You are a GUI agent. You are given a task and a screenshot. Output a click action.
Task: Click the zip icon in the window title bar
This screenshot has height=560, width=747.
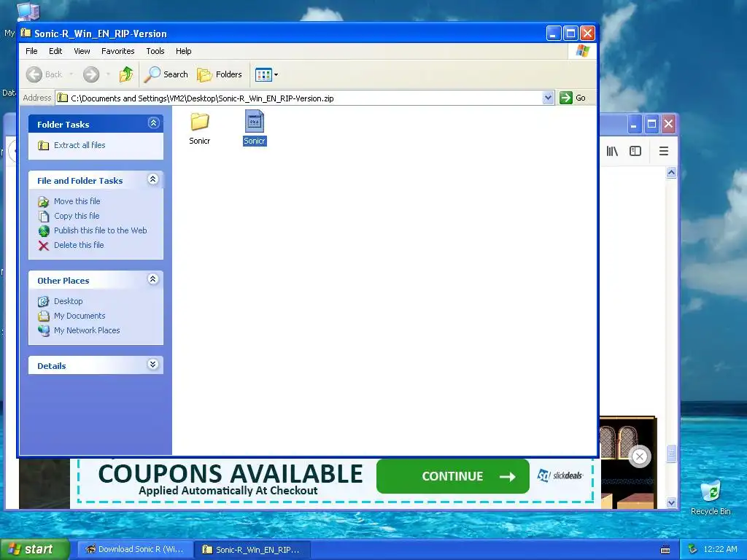tap(26, 34)
